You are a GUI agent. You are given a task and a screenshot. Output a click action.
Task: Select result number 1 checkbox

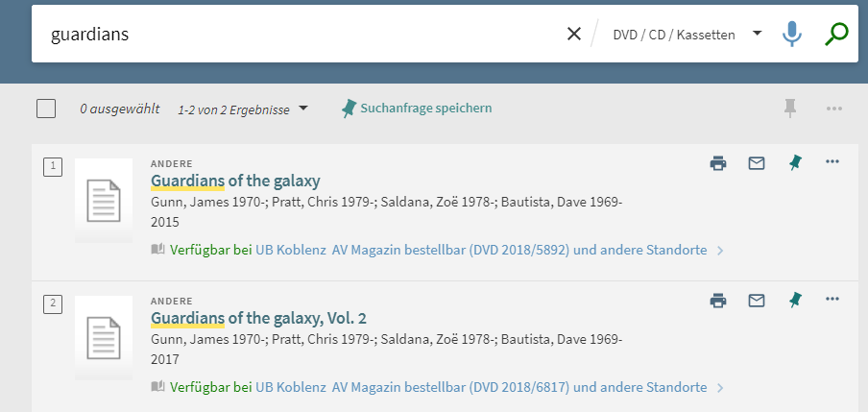coord(54,167)
